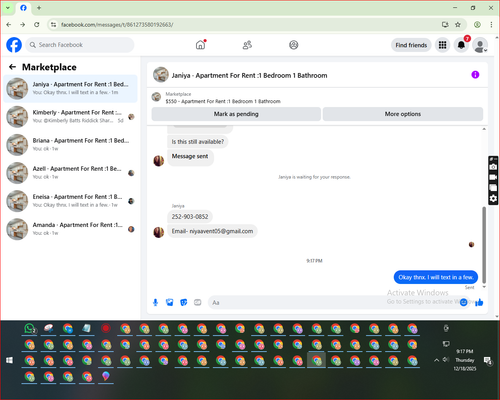
Task: Open Eneisa's apartment conversation
Action: (x=70, y=201)
